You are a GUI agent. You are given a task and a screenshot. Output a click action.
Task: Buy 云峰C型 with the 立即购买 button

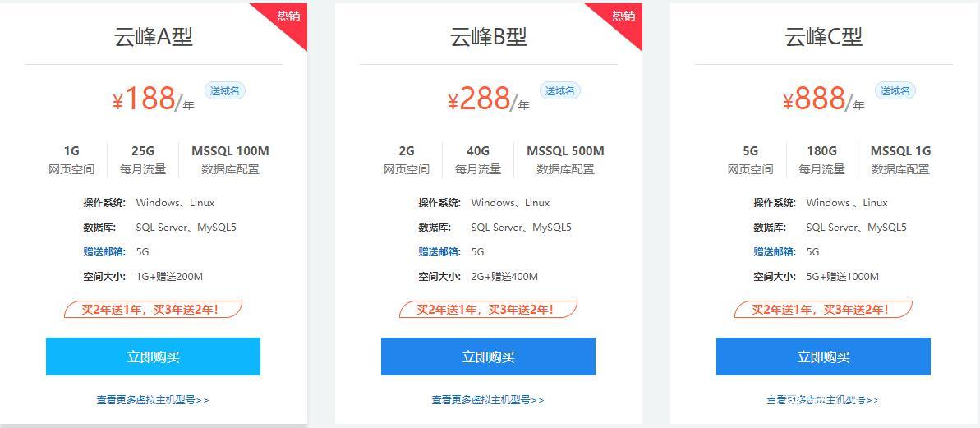(x=823, y=357)
